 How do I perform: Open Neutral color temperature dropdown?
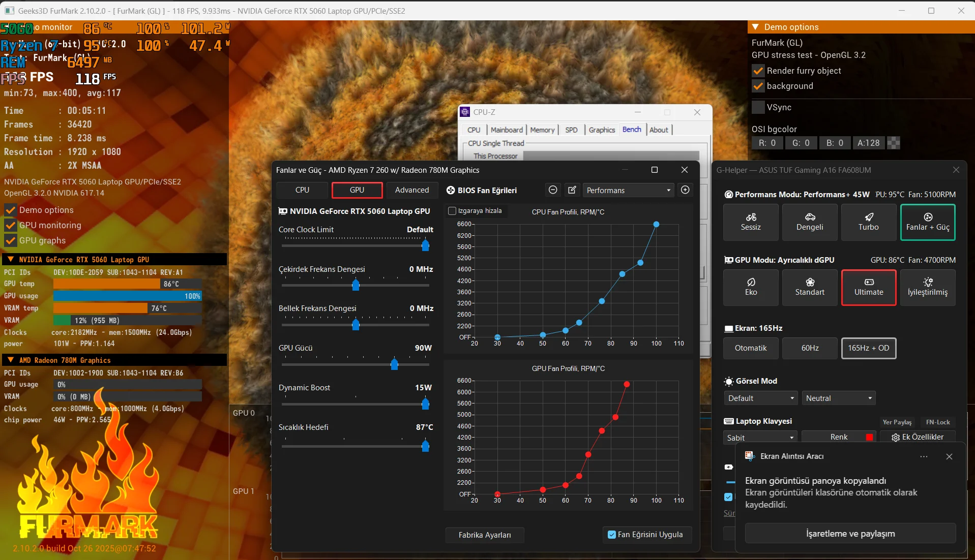coord(839,398)
